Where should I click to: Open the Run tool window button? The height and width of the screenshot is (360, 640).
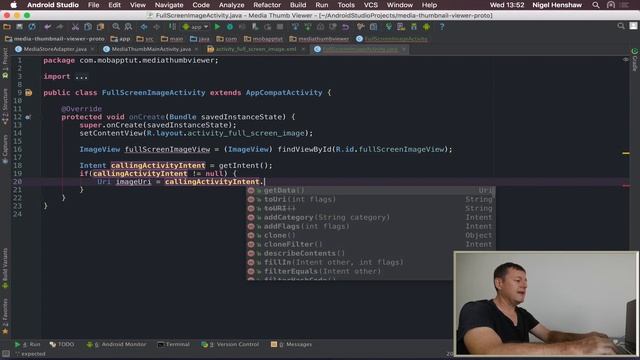point(28,344)
